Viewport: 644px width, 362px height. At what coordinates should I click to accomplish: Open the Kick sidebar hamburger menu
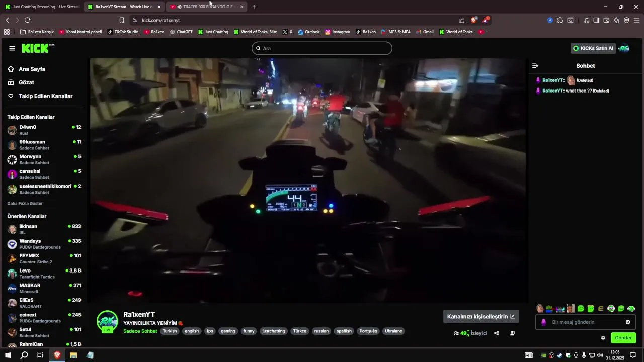[x=12, y=48]
